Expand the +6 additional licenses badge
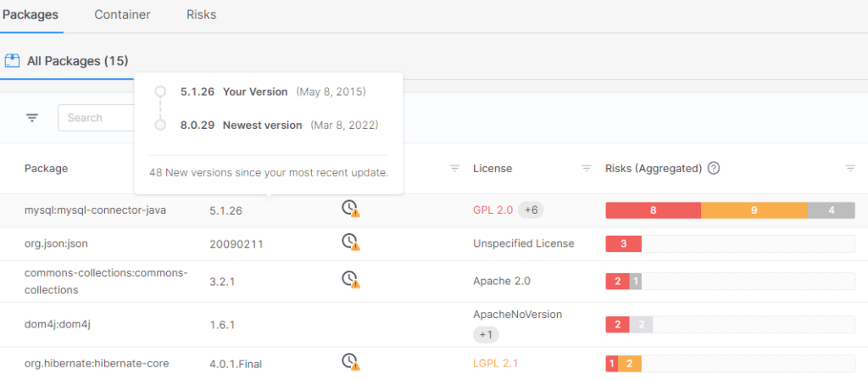 [x=531, y=210]
